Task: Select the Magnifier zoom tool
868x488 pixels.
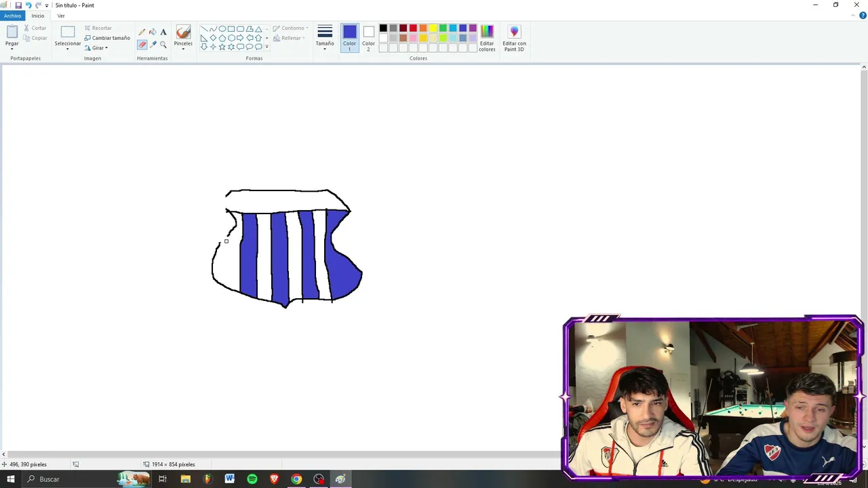Action: [x=163, y=45]
